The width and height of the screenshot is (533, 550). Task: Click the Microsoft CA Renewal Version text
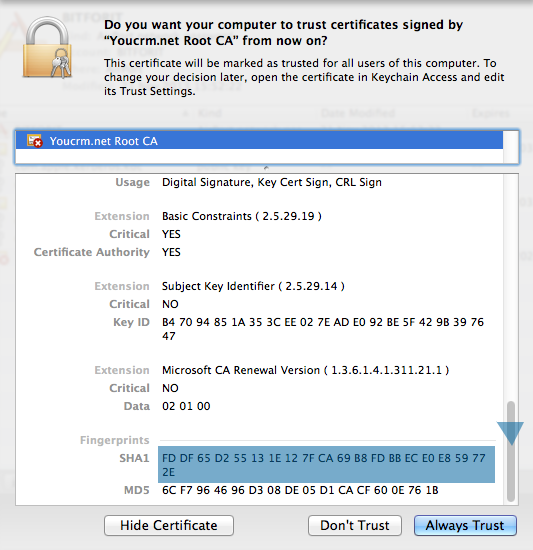coord(305,370)
